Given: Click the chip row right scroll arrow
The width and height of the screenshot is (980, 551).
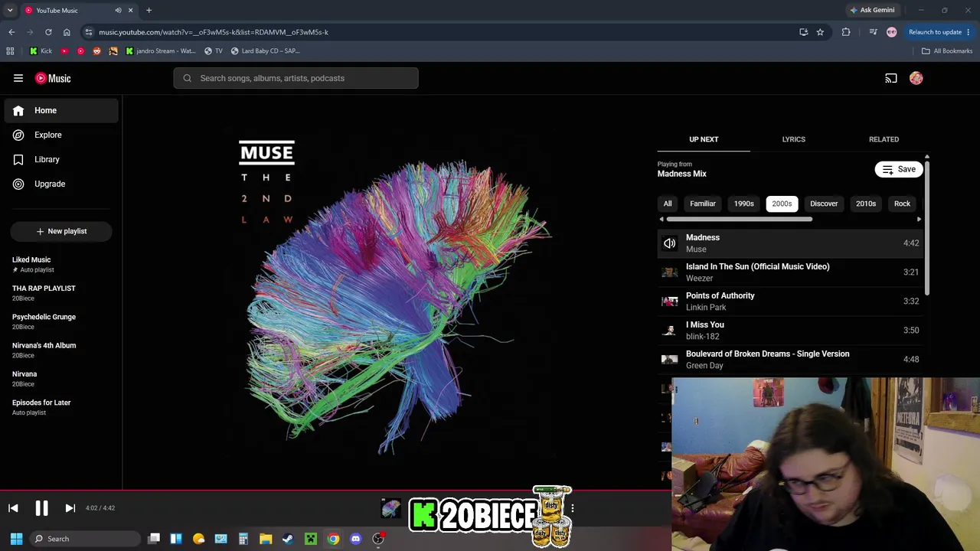Looking at the screenshot, I should coord(919,220).
